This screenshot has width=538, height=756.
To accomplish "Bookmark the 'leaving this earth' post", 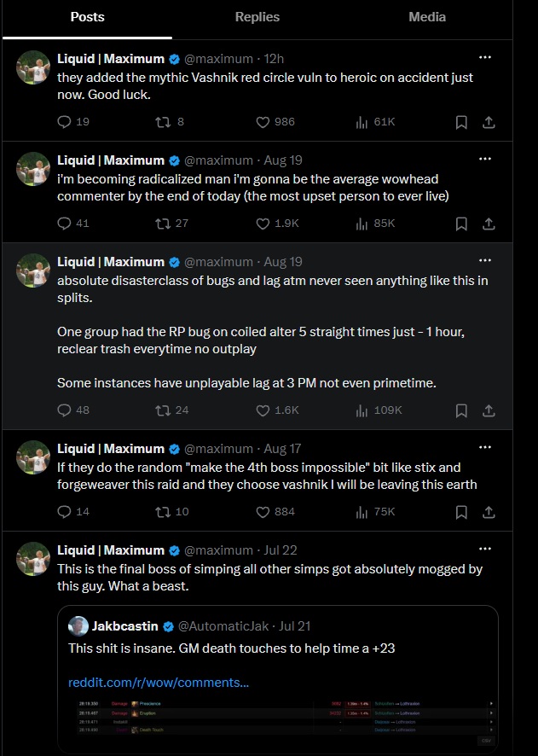I will (461, 512).
